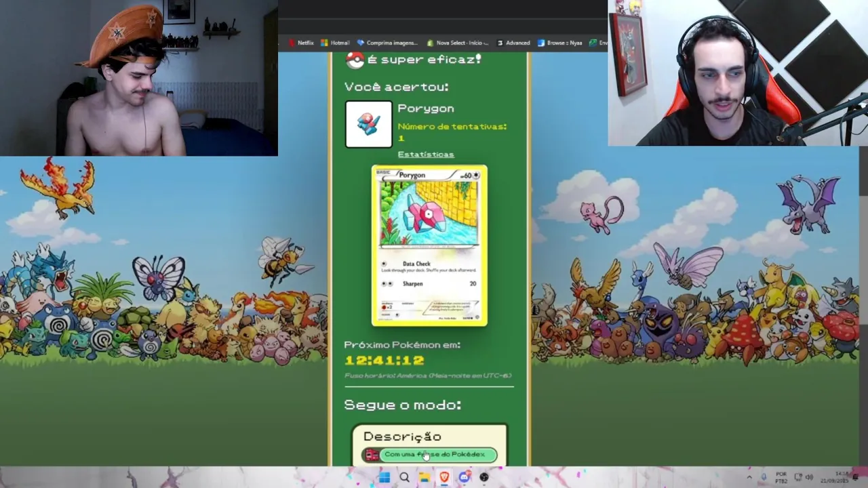Image resolution: width=868 pixels, height=488 pixels.
Task: Click the Porygon trading card image
Action: pos(429,245)
